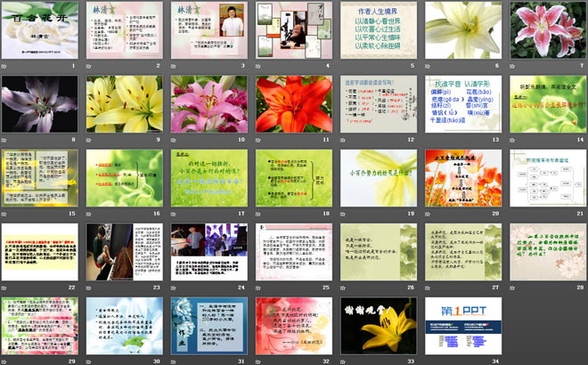
Task: Click the animation star icon under slide 6
Action: point(428,67)
